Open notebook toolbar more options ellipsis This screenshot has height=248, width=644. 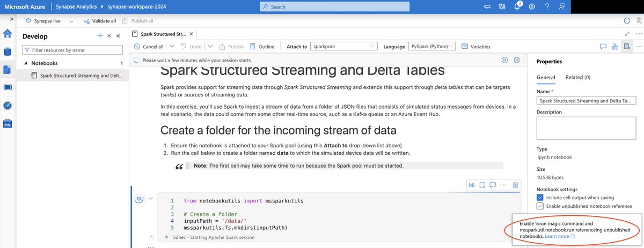tap(638, 47)
